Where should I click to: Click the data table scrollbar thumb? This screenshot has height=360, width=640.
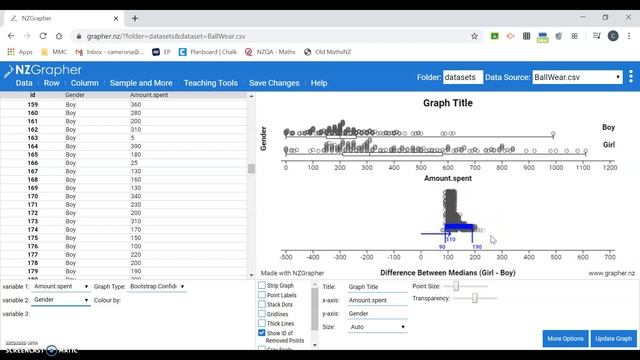[x=251, y=169]
